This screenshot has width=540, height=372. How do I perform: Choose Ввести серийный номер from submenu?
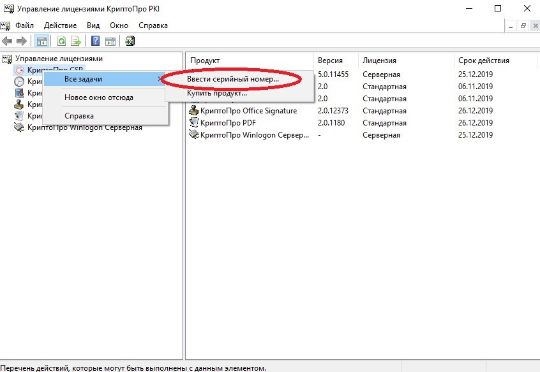233,79
